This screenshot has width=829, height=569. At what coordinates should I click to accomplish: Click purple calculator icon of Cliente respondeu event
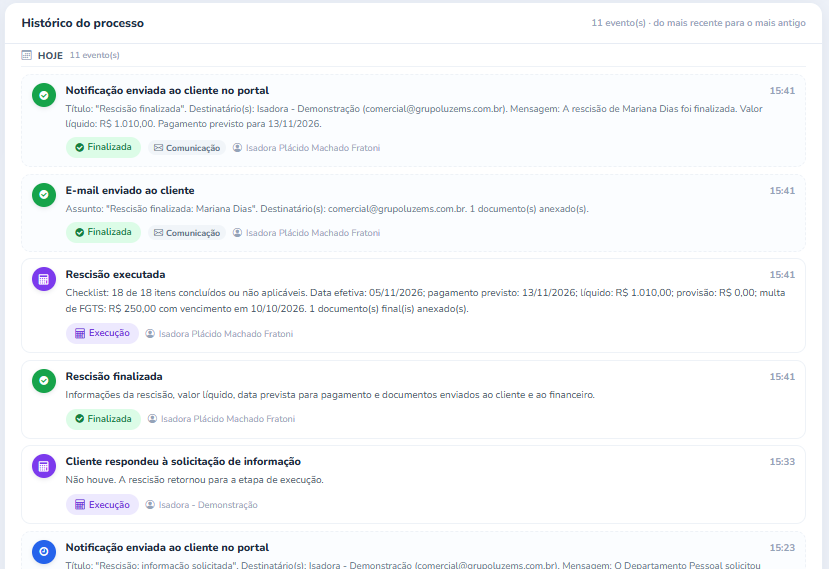[x=44, y=466]
